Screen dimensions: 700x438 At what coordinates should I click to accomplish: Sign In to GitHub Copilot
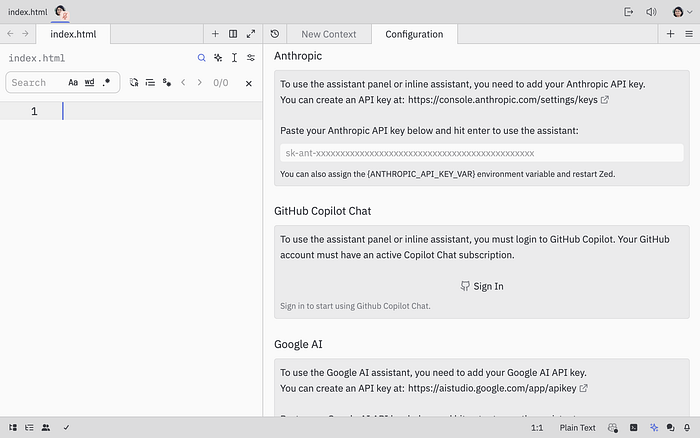pos(482,286)
